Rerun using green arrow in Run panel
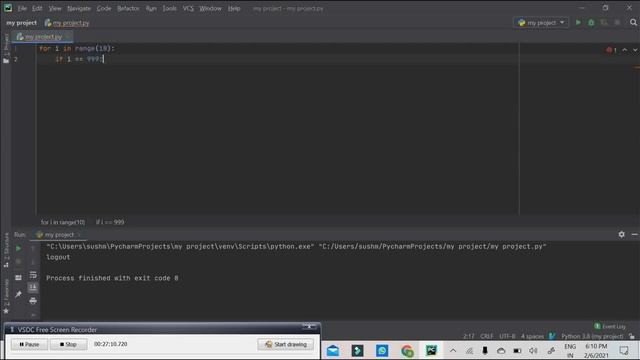This screenshot has height=360, width=640. click(18, 248)
